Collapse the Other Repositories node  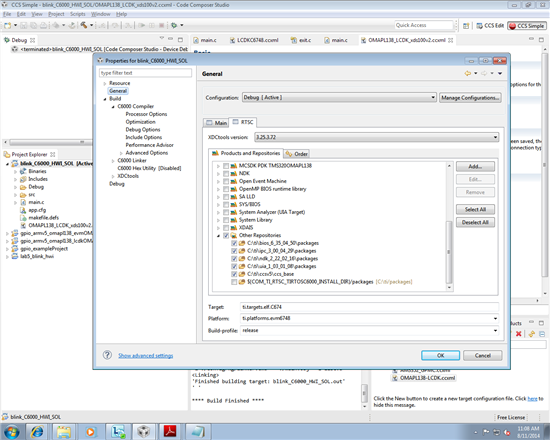click(218, 235)
